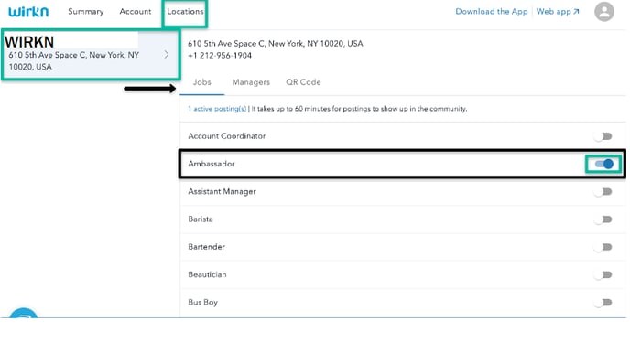
Task: Go to the Locations page
Action: [x=185, y=12]
